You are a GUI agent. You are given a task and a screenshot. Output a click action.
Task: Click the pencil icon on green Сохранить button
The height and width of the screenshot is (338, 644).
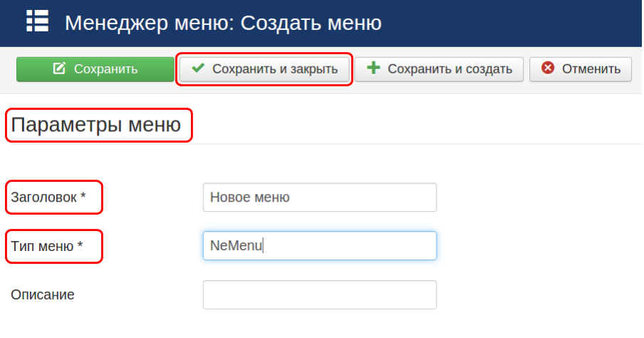[60, 69]
